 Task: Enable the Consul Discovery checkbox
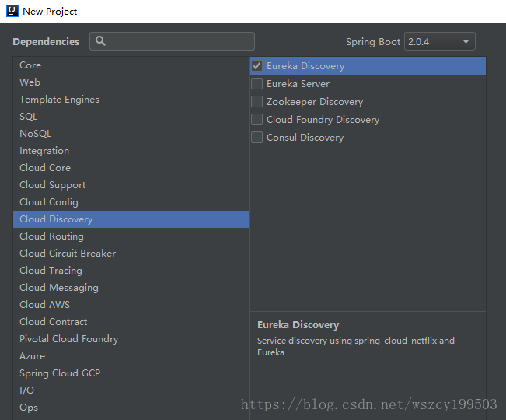click(256, 137)
